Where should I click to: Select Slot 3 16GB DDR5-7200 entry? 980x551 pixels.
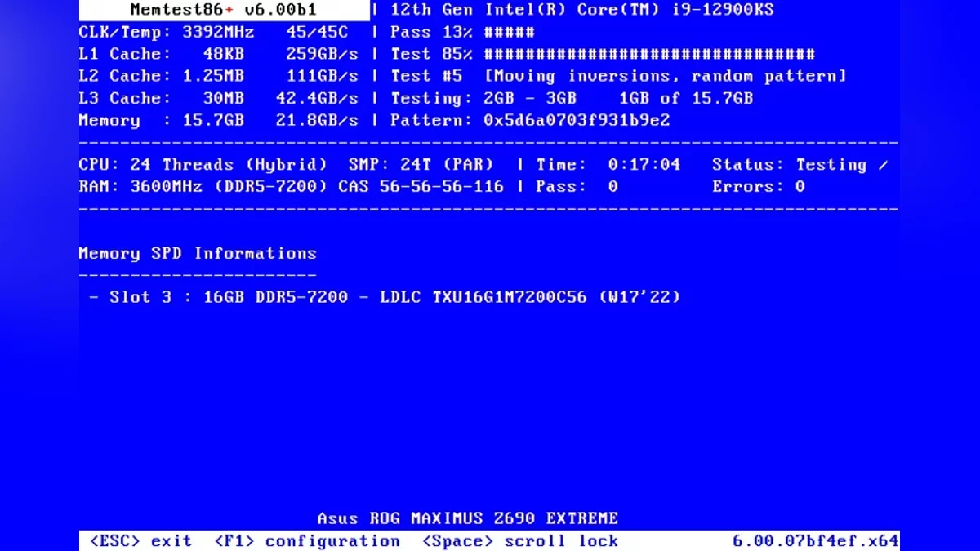(x=385, y=297)
